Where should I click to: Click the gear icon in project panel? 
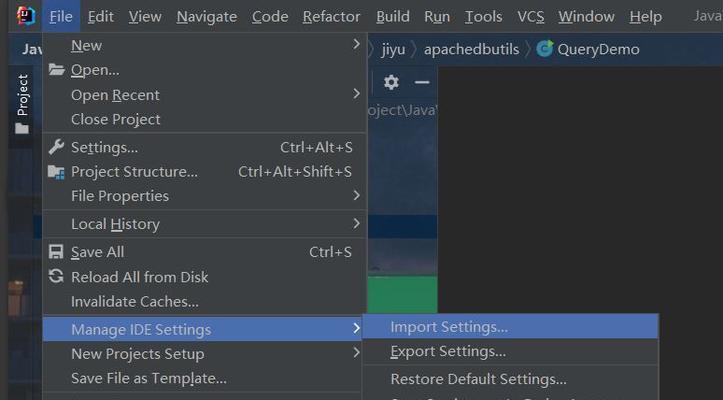391,83
